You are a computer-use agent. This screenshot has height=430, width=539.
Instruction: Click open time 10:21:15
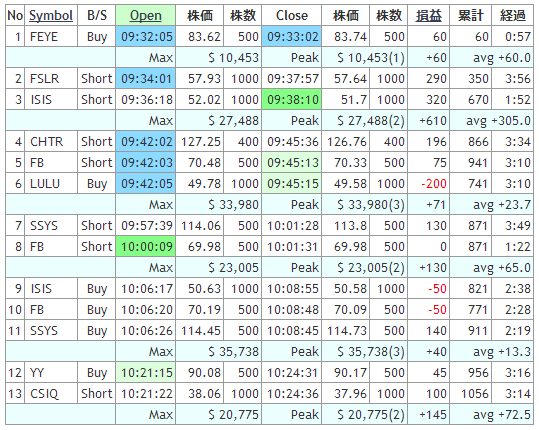(x=146, y=373)
